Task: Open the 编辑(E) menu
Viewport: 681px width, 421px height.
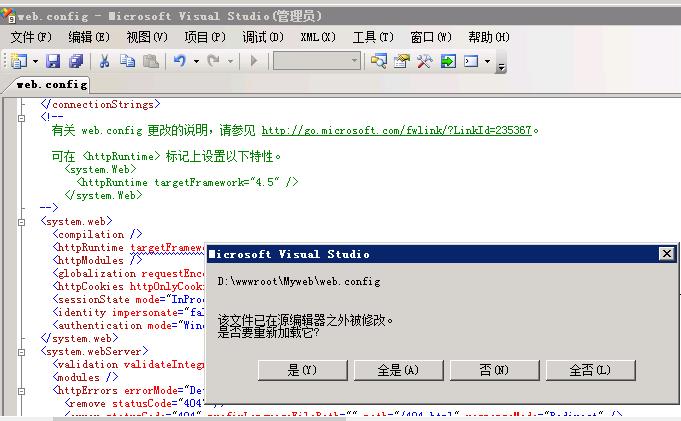Action: [x=89, y=37]
